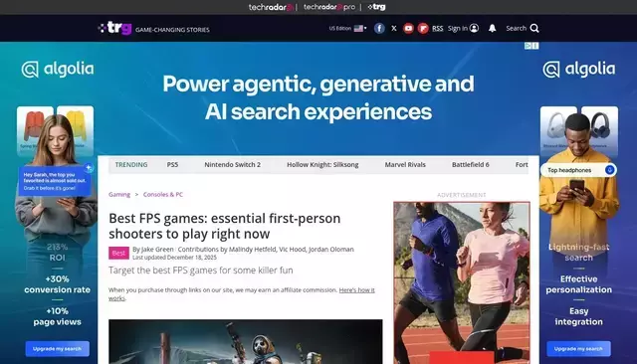Select PS5 in trending bar
Screen dimensions: 637x364
[172, 165]
